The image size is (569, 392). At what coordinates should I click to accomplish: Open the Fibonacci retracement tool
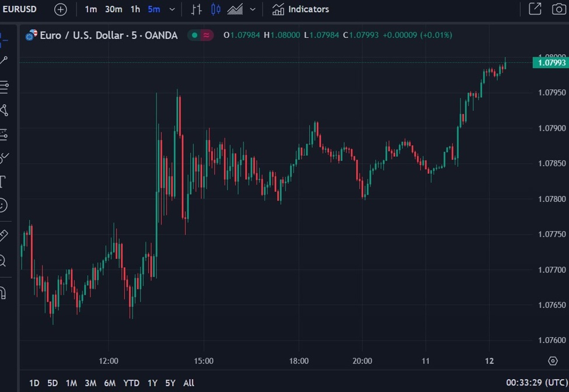click(4, 87)
